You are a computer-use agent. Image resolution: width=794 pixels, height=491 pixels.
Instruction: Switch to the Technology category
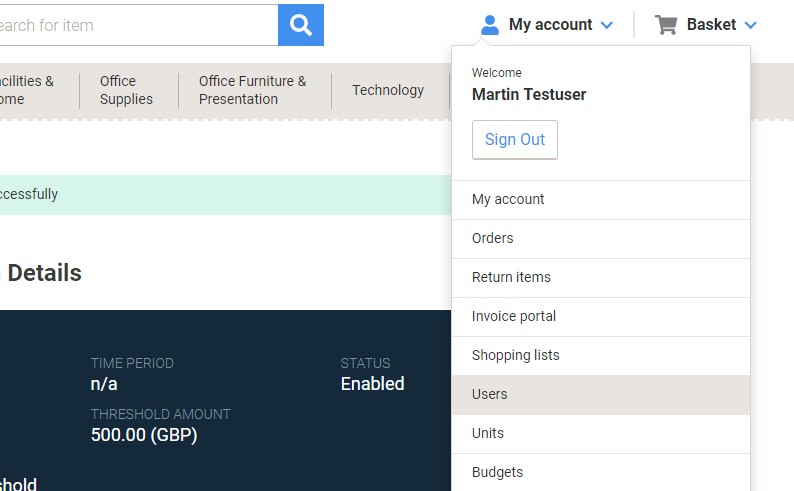coord(388,90)
